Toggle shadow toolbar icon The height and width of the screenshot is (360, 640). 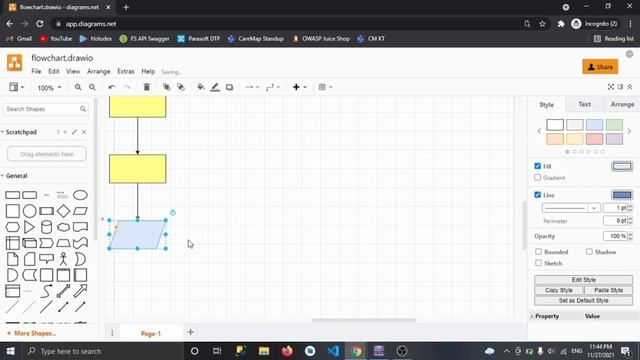pos(229,87)
